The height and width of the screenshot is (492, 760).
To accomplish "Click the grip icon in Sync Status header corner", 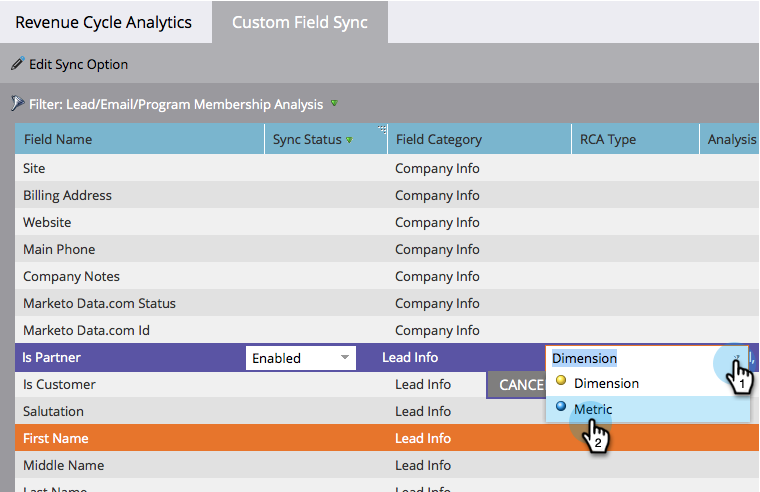I will (x=381, y=129).
